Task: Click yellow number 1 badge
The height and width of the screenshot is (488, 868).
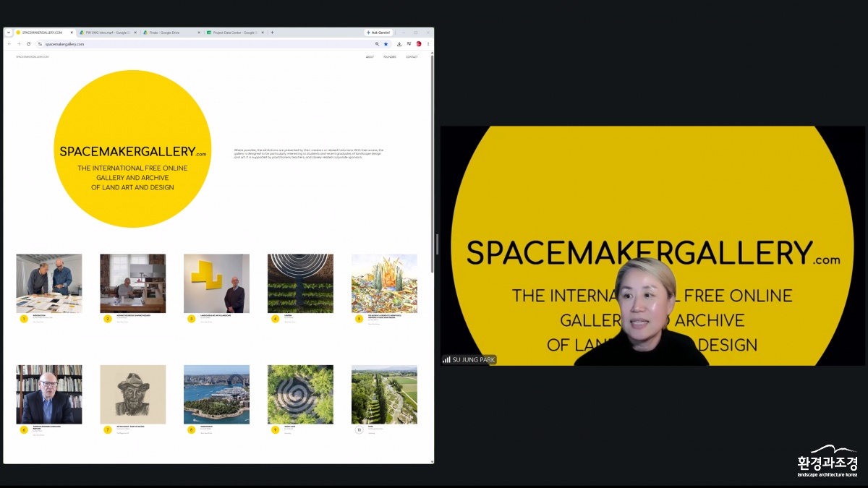Action: pyautogui.click(x=24, y=319)
